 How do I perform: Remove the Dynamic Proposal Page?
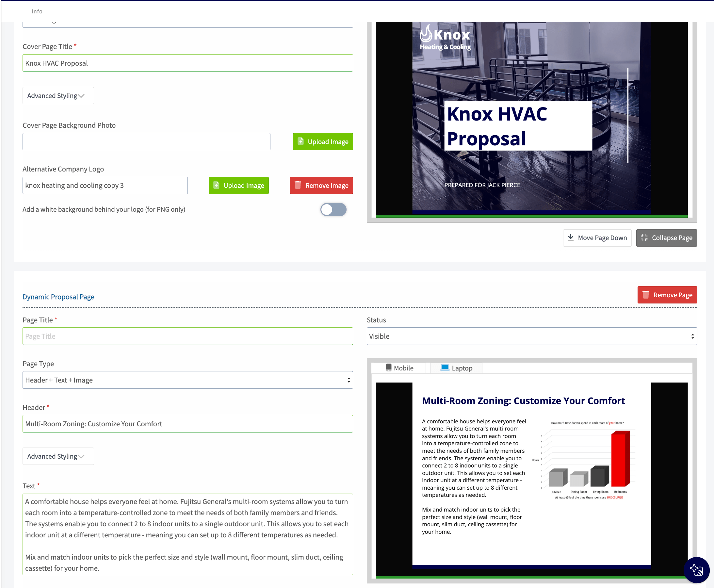click(x=667, y=295)
